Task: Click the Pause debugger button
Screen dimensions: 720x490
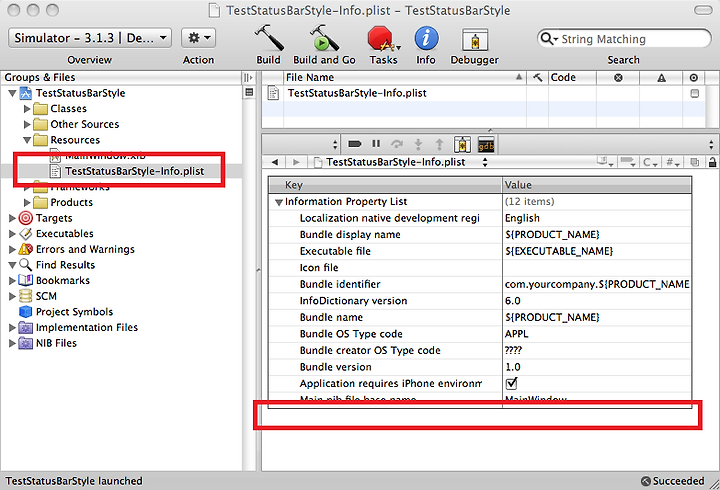Action: click(376, 144)
